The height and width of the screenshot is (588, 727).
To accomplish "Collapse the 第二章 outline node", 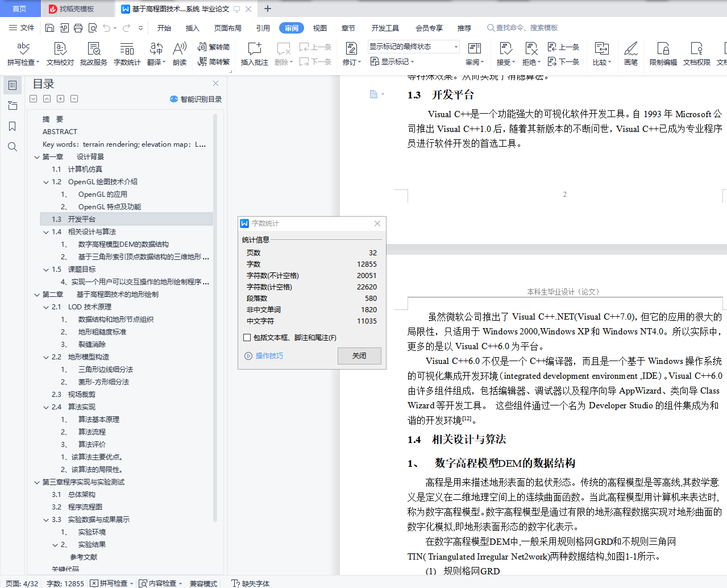I will (37, 295).
